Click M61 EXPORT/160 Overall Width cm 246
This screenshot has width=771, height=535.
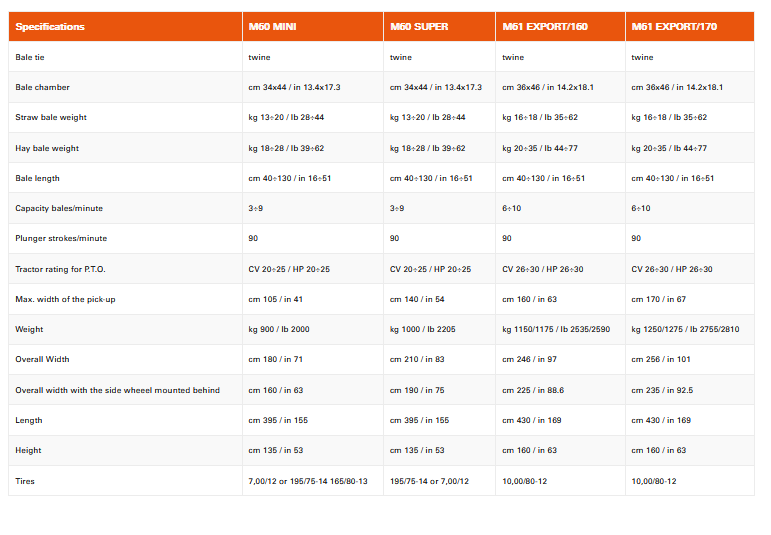coord(529,359)
